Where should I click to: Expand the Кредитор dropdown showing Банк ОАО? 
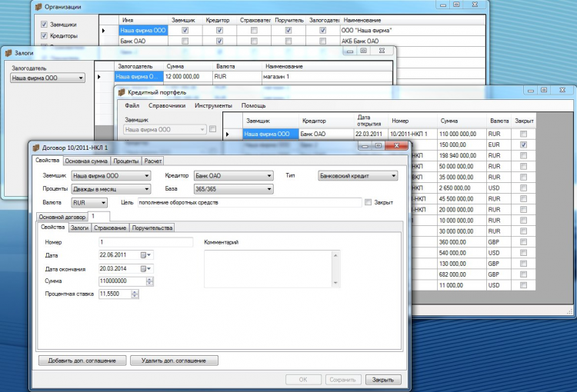click(269, 176)
